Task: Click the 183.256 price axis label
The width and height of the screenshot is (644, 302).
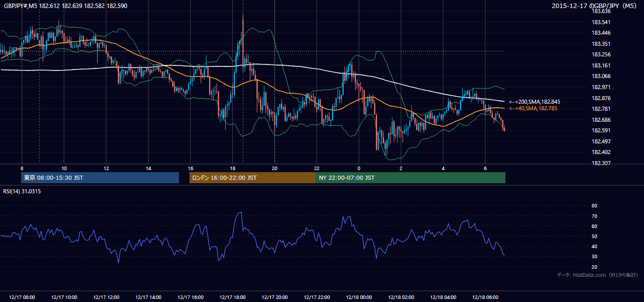Action: 601,55
